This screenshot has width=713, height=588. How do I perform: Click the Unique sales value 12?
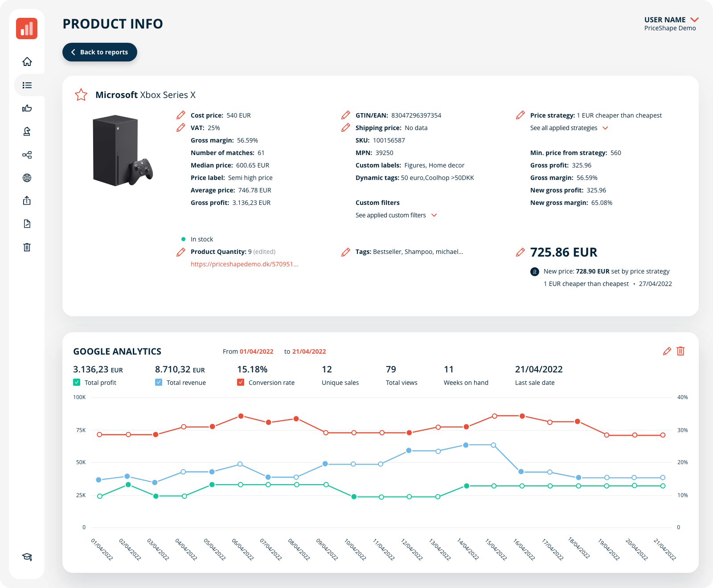coord(327,369)
